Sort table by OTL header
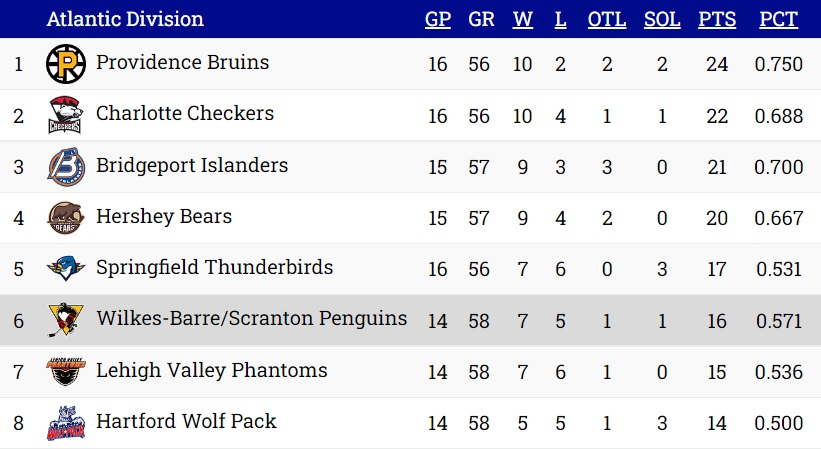Screen dimensions: 821x449 click(607, 19)
